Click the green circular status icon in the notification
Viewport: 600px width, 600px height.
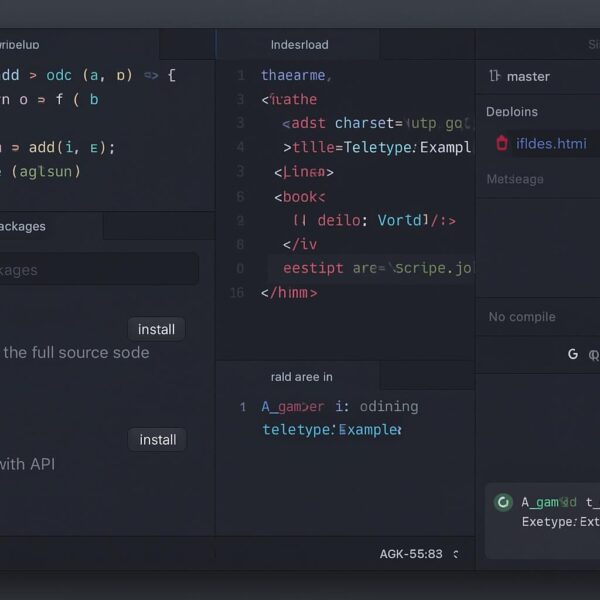[x=504, y=502]
